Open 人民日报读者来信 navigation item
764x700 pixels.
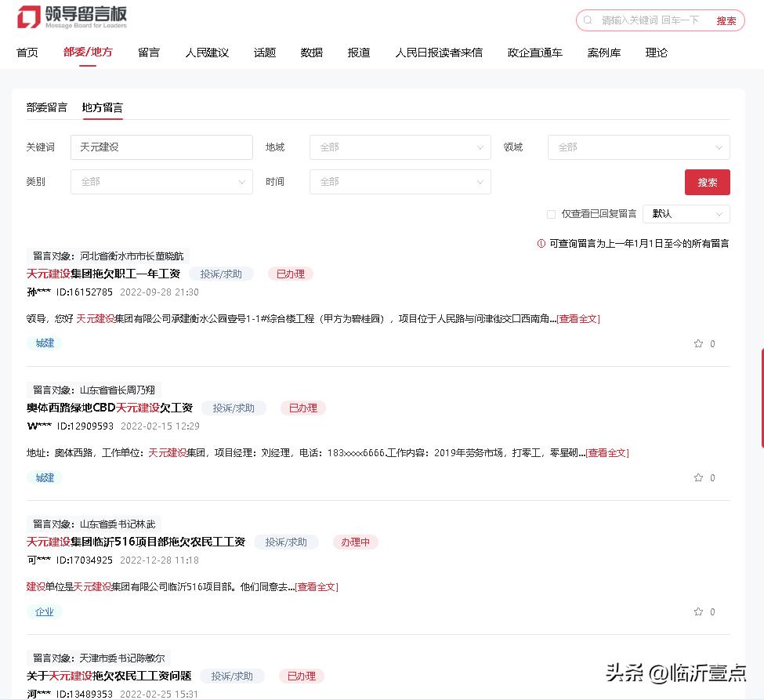click(439, 53)
